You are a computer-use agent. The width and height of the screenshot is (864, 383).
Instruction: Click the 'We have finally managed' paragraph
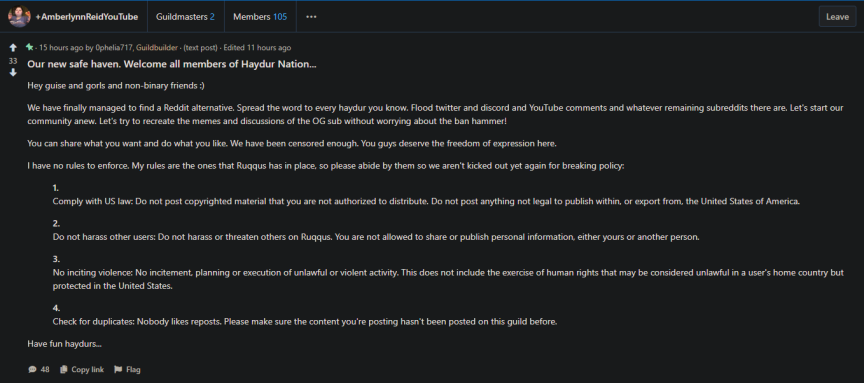[435, 114]
